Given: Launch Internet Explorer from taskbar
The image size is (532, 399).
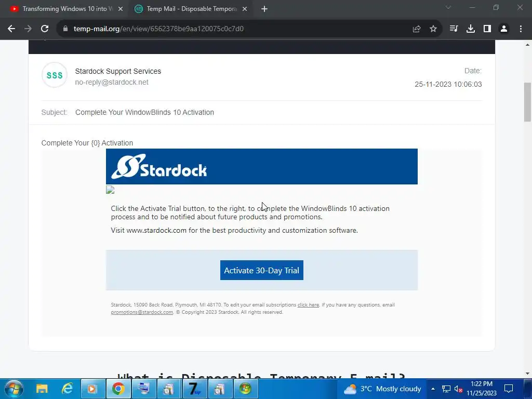Looking at the screenshot, I should [x=68, y=389].
